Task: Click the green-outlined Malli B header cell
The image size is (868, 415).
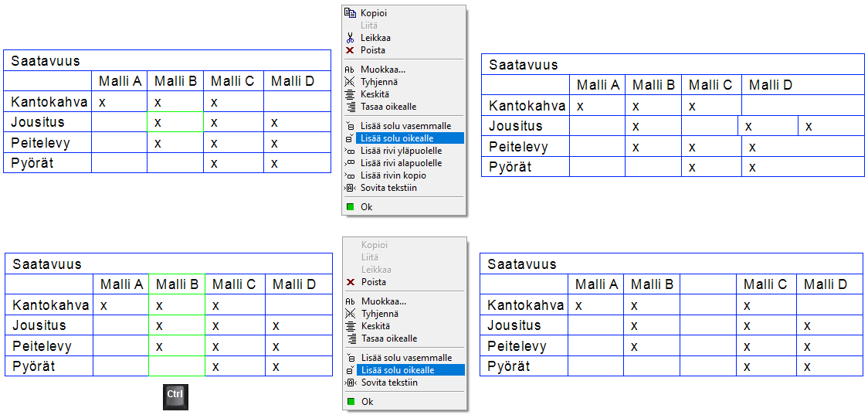Action: [177, 284]
